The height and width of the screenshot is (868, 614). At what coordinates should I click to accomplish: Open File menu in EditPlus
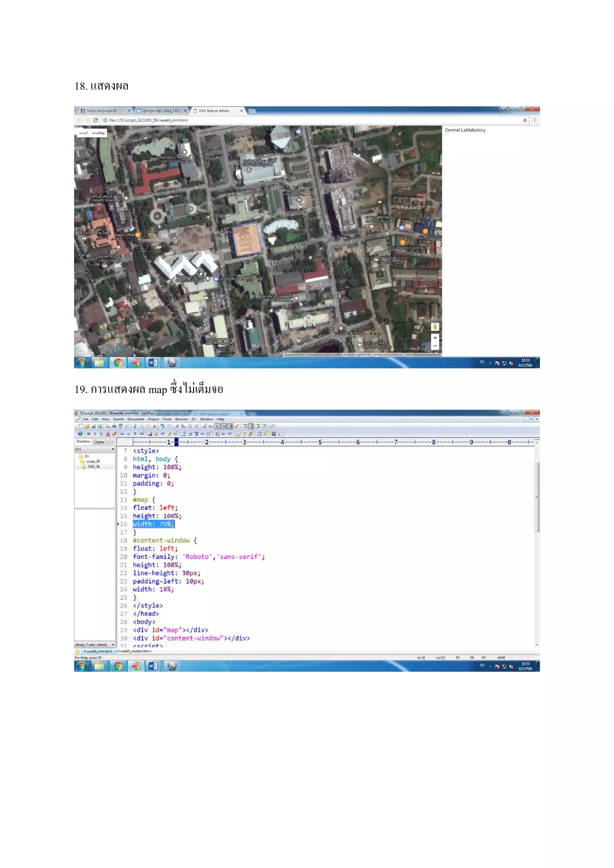pos(85,419)
